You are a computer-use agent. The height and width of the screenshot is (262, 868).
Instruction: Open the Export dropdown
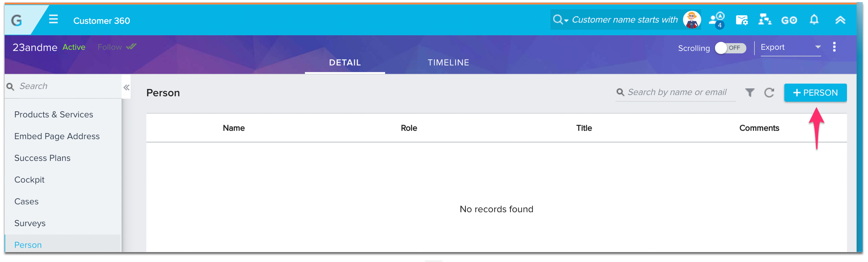(790, 48)
